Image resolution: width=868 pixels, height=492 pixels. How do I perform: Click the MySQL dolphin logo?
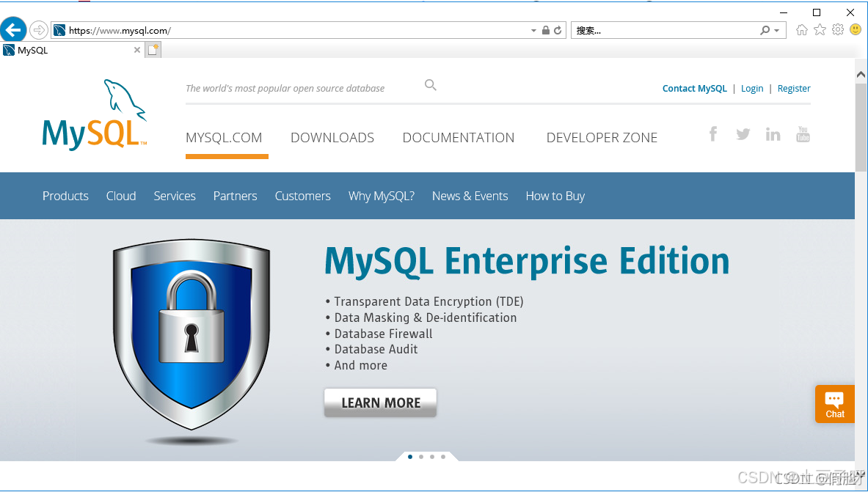click(x=95, y=114)
